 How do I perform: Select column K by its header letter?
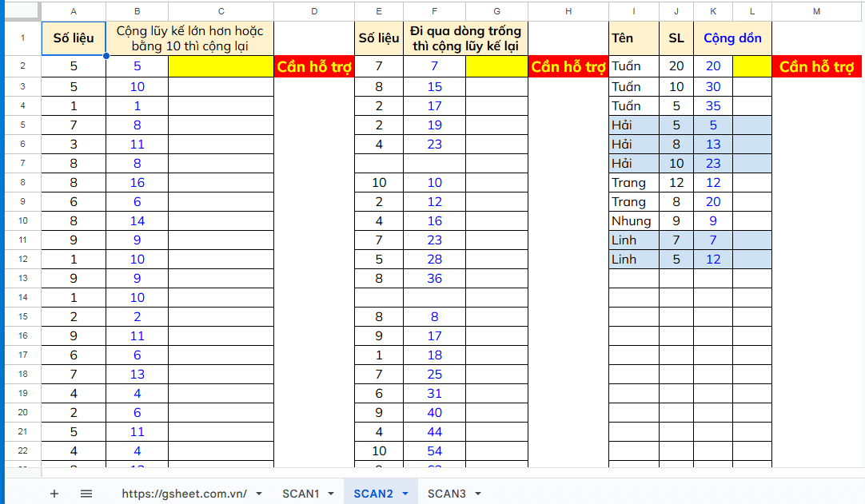click(712, 11)
